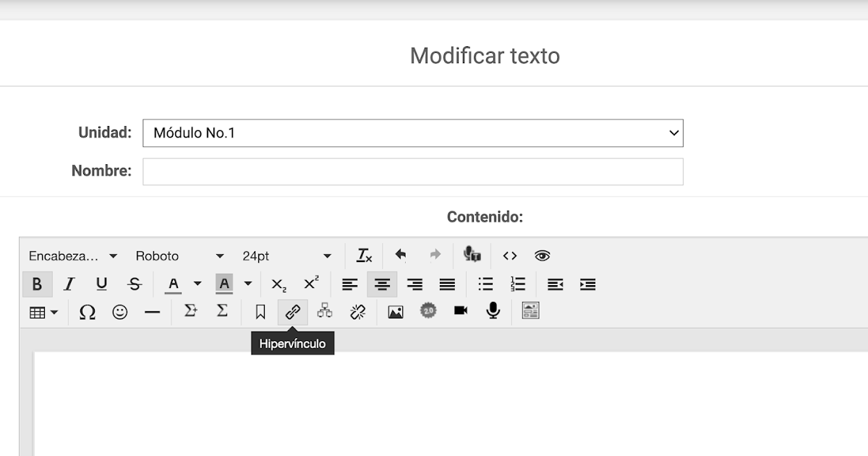This screenshot has width=868, height=456.
Task: Insert an image into the content
Action: pos(395,311)
